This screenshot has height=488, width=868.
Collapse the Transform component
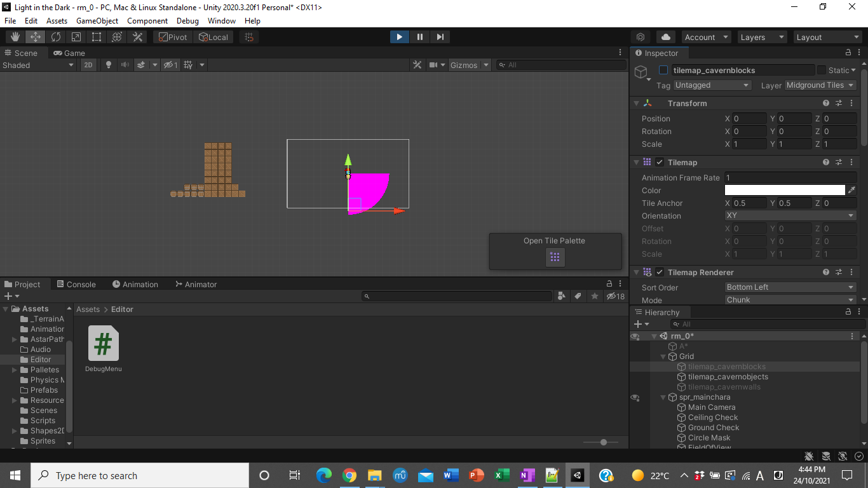click(x=636, y=103)
